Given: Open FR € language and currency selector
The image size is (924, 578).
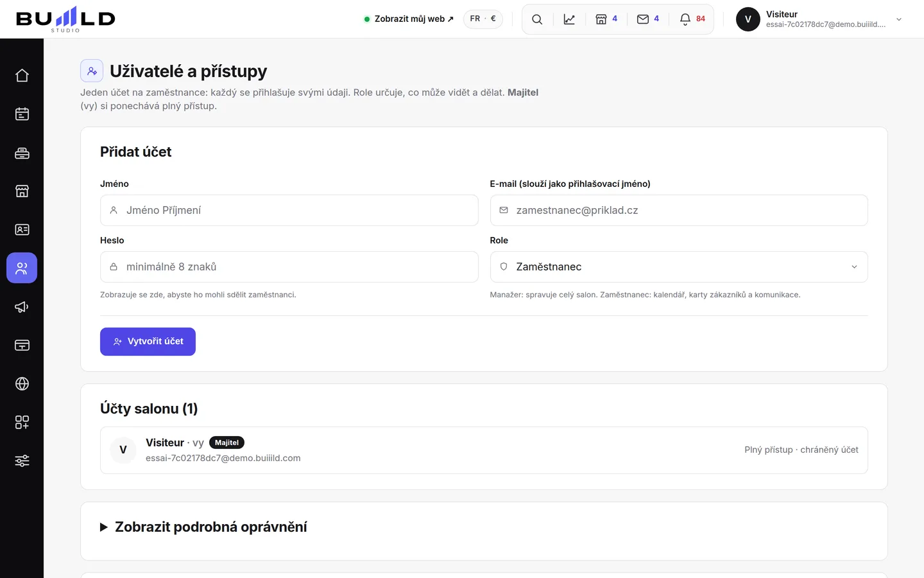Looking at the screenshot, I should 483,19.
